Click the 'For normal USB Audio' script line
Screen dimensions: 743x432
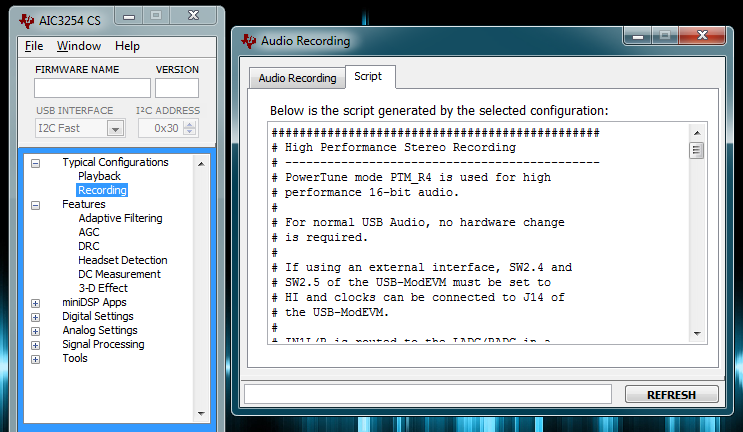click(418, 222)
